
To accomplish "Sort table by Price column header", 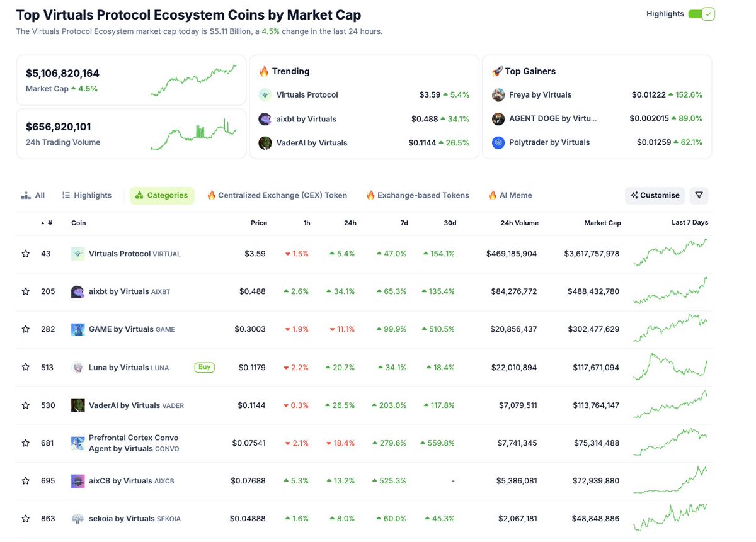I will click(x=258, y=223).
